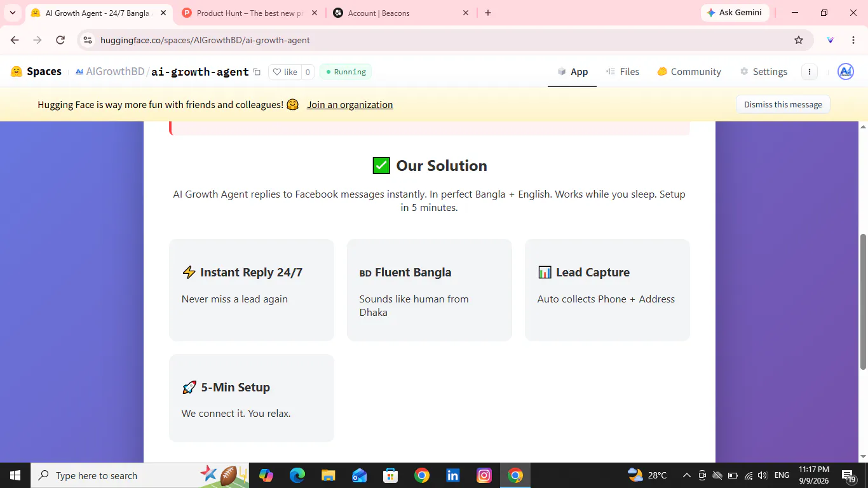Open the ai-growth-agent space link
The height and width of the screenshot is (488, 868).
pyautogui.click(x=200, y=72)
